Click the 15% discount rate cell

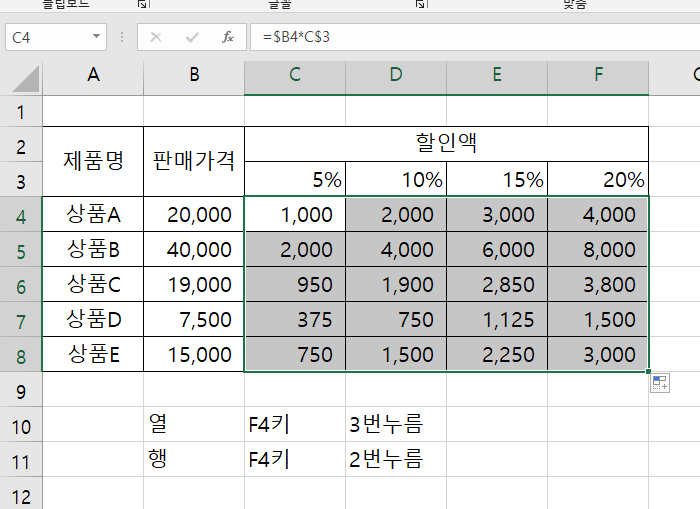pos(497,179)
